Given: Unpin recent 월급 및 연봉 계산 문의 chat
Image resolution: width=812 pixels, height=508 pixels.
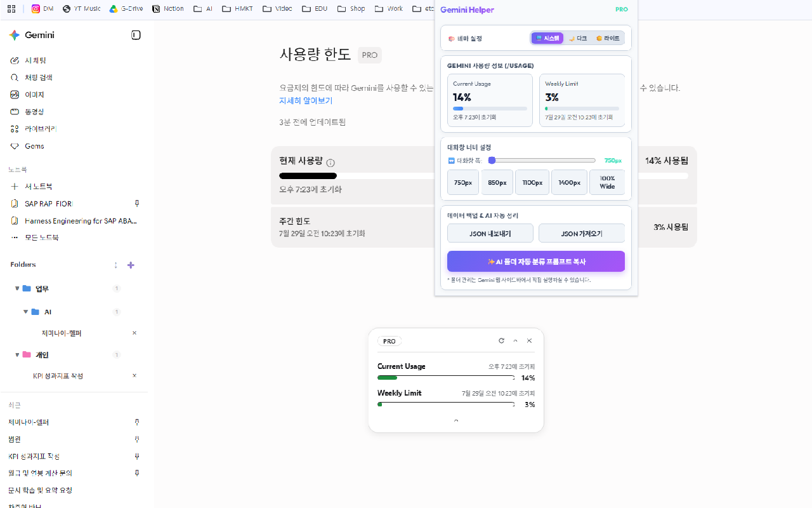Looking at the screenshot, I should (136, 473).
